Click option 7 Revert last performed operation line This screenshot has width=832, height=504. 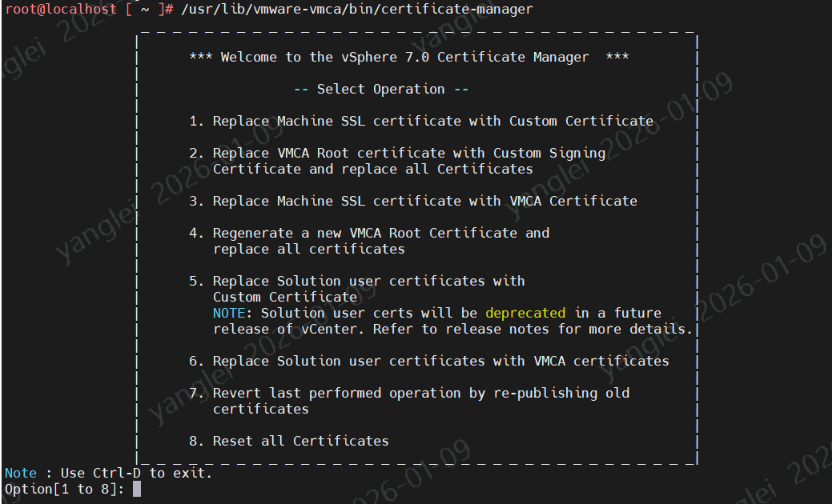coord(409,393)
